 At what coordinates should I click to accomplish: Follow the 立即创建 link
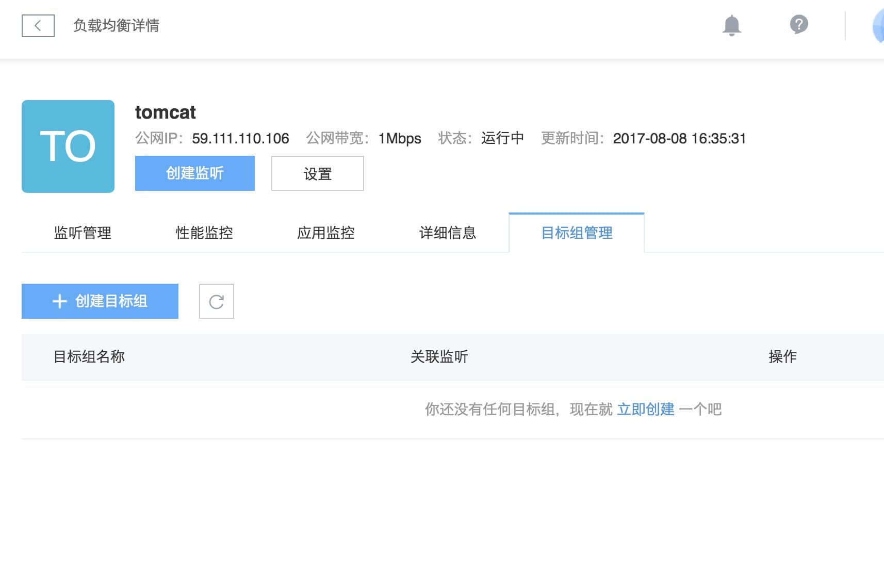(646, 410)
